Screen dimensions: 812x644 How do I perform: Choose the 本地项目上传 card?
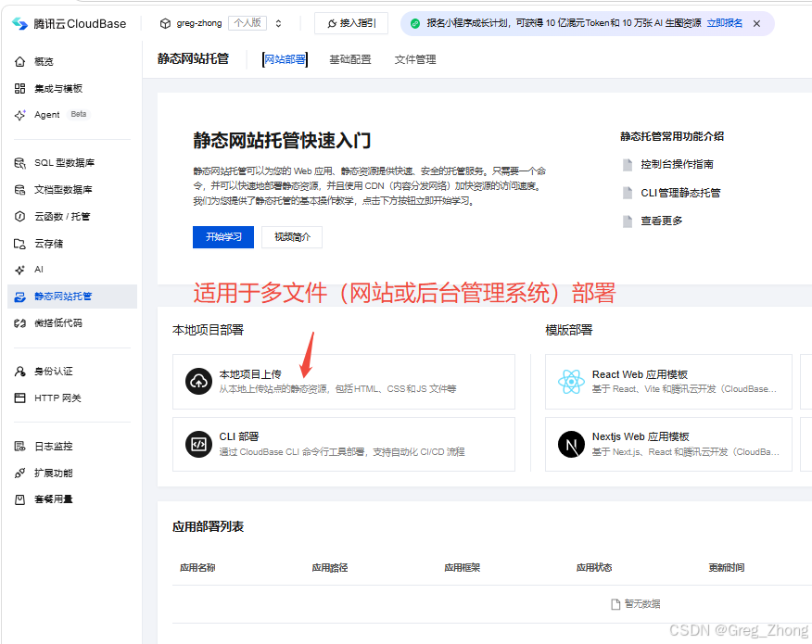click(x=344, y=382)
